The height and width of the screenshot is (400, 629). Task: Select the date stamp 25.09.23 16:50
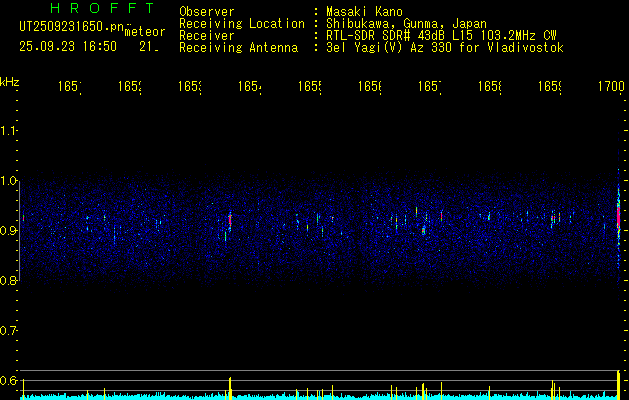68,47
